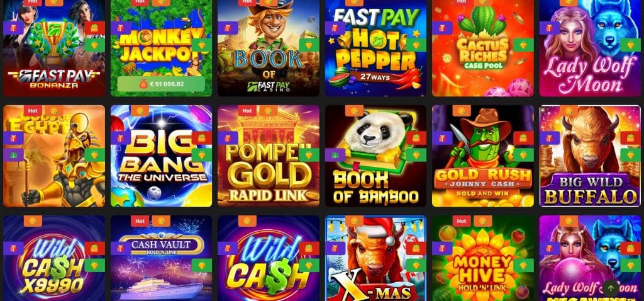Image resolution: width=644 pixels, height=301 pixels.
Task: Open the Big Bang The Universe game
Action: [x=162, y=156]
